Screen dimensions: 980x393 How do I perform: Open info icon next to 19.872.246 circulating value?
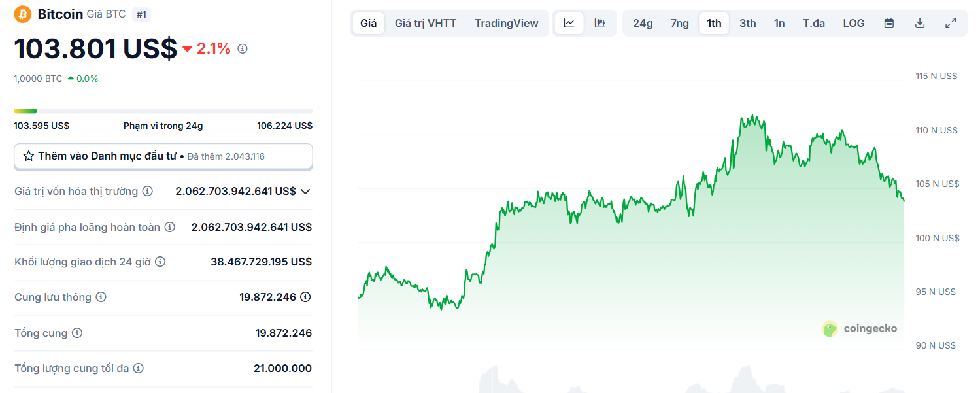tap(305, 297)
